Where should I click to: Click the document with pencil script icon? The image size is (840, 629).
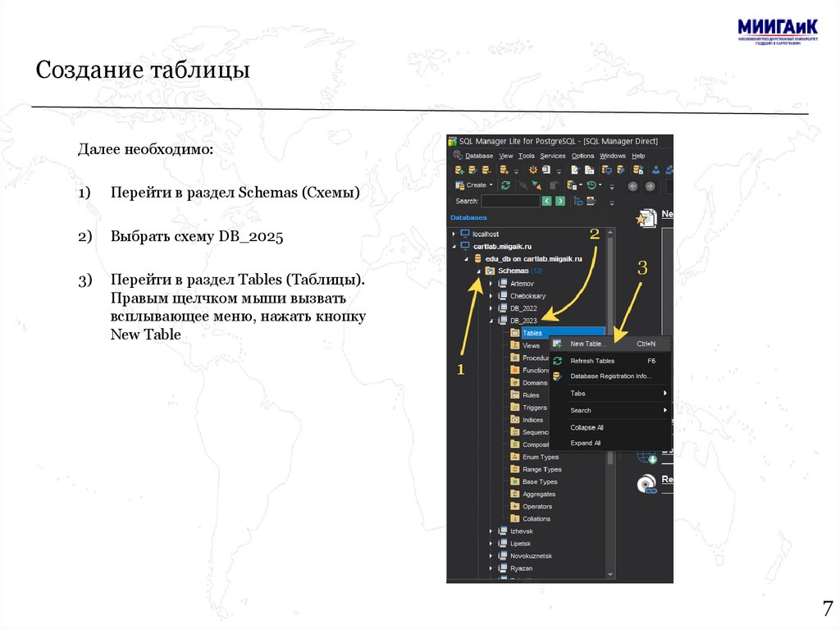[575, 170]
